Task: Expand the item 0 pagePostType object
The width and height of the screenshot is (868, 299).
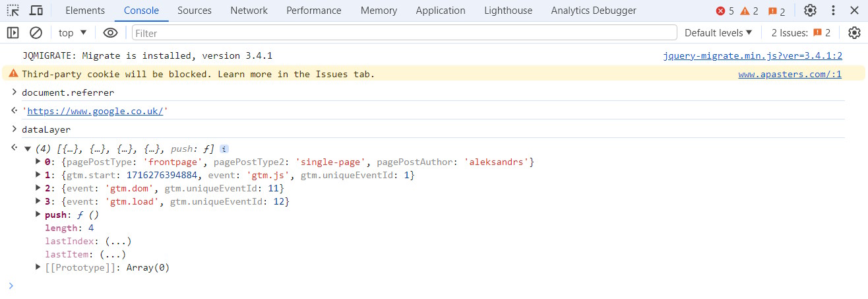Action: 38,162
